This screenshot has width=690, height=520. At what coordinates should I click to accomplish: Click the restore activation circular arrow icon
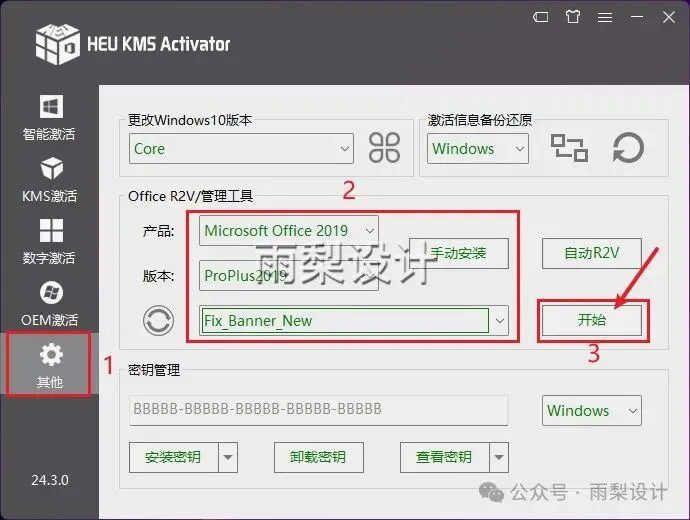tap(628, 148)
